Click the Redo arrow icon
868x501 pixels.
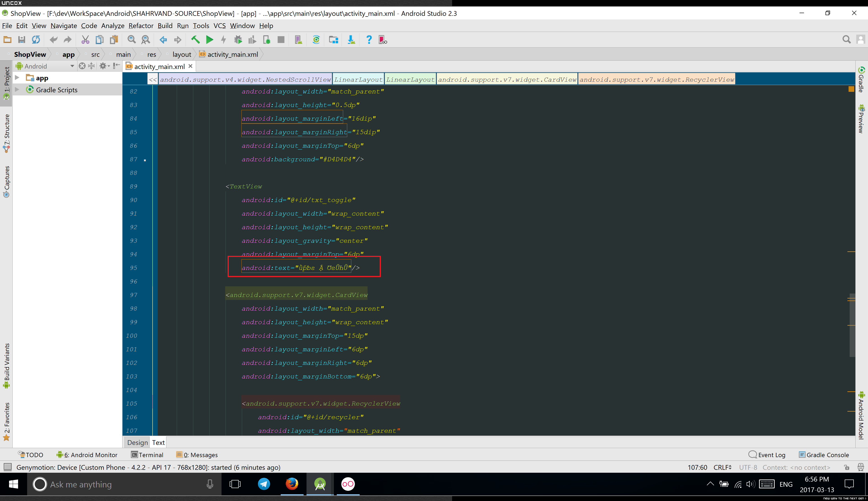tap(68, 40)
